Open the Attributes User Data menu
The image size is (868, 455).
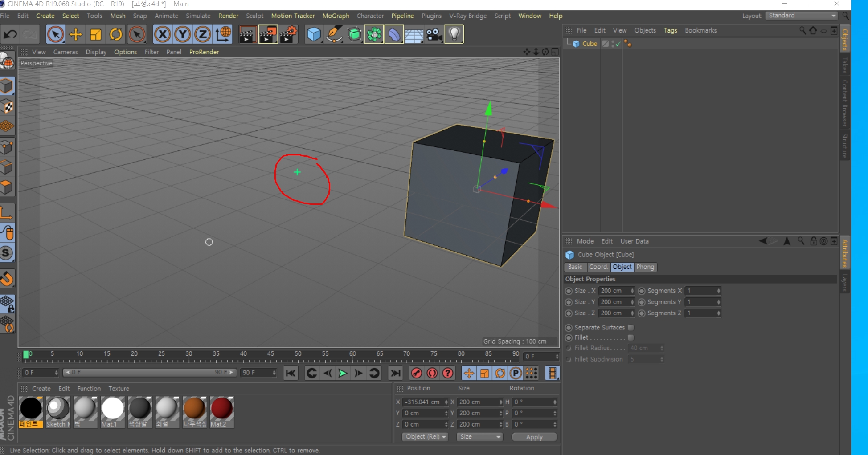point(635,241)
